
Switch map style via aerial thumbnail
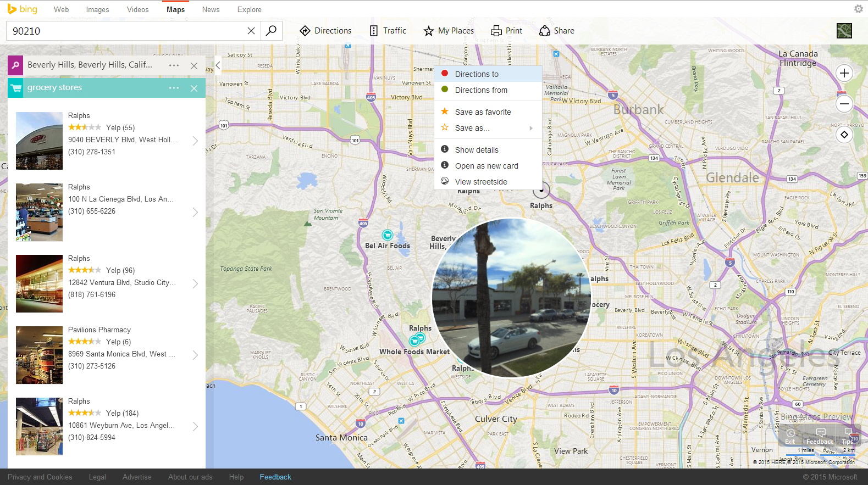coord(844,31)
